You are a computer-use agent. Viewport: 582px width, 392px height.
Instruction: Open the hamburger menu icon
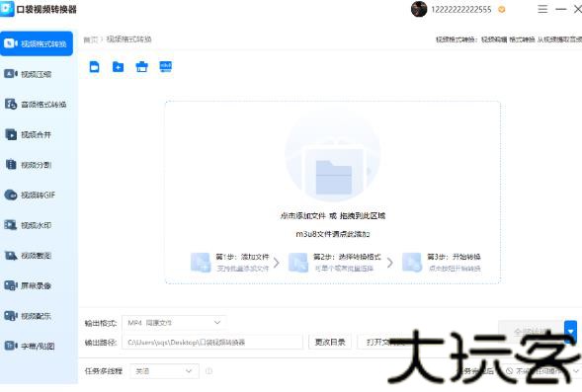pos(542,9)
